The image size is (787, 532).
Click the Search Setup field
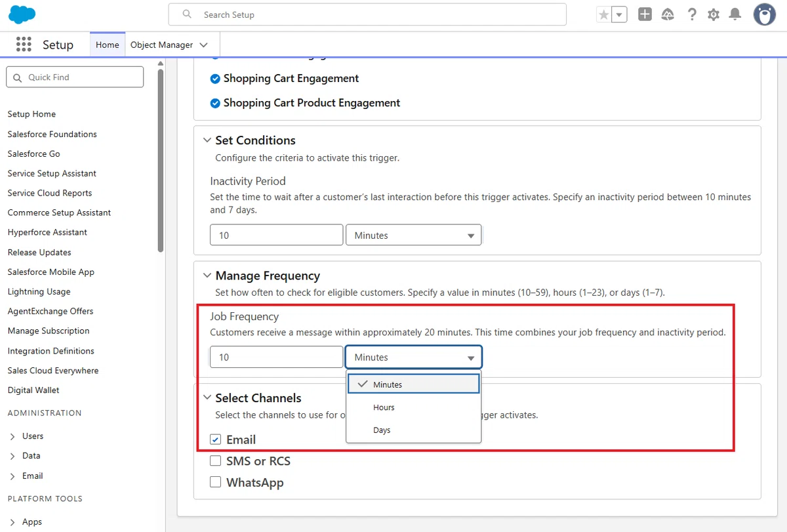[367, 14]
